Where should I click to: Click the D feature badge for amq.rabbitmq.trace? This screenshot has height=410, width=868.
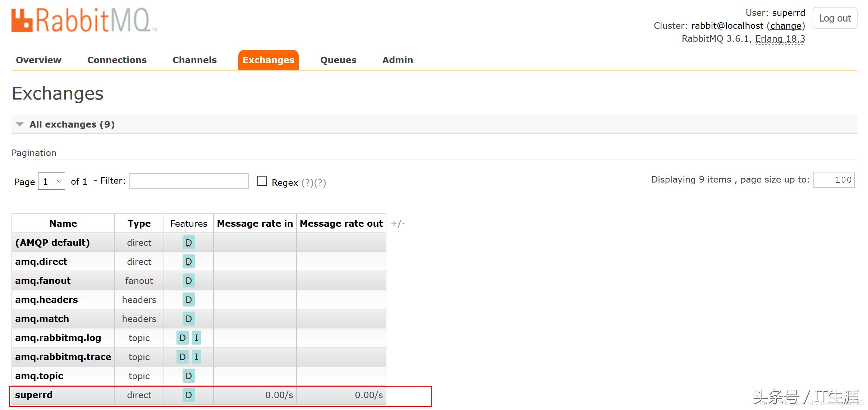182,357
